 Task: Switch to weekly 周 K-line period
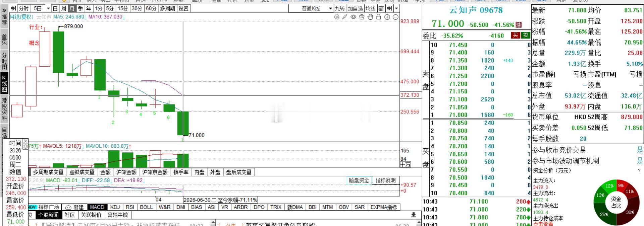pos(63,8)
